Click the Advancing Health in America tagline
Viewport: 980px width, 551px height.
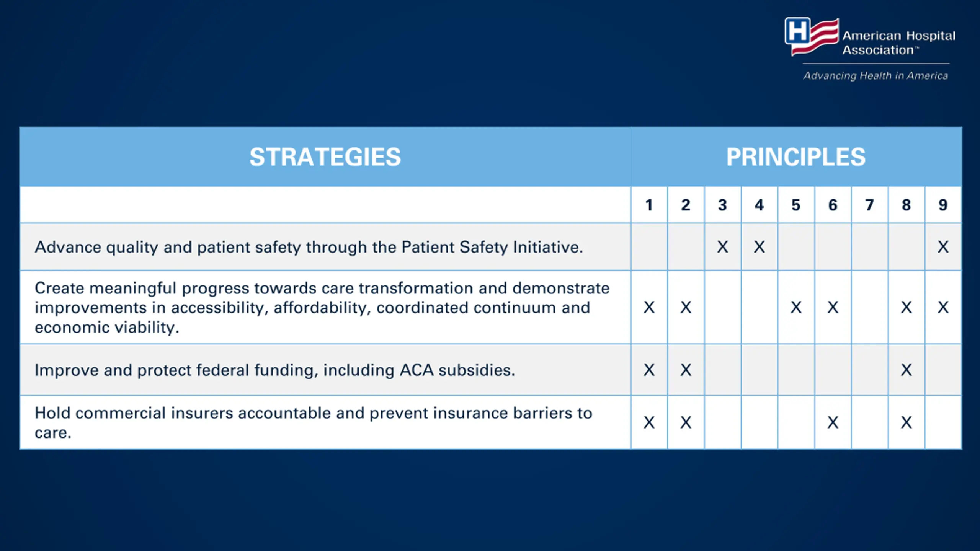click(x=876, y=76)
